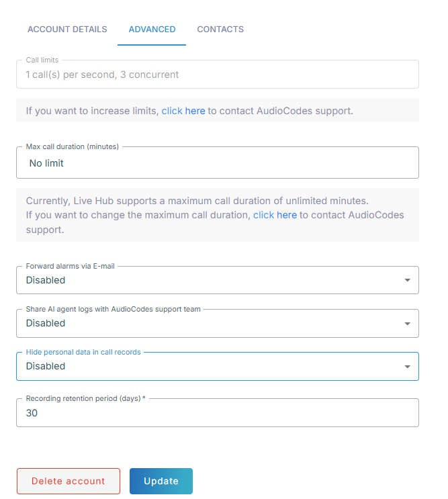448x499 pixels.
Task: Click the Hide personal data arrow icon
Action: click(x=407, y=366)
